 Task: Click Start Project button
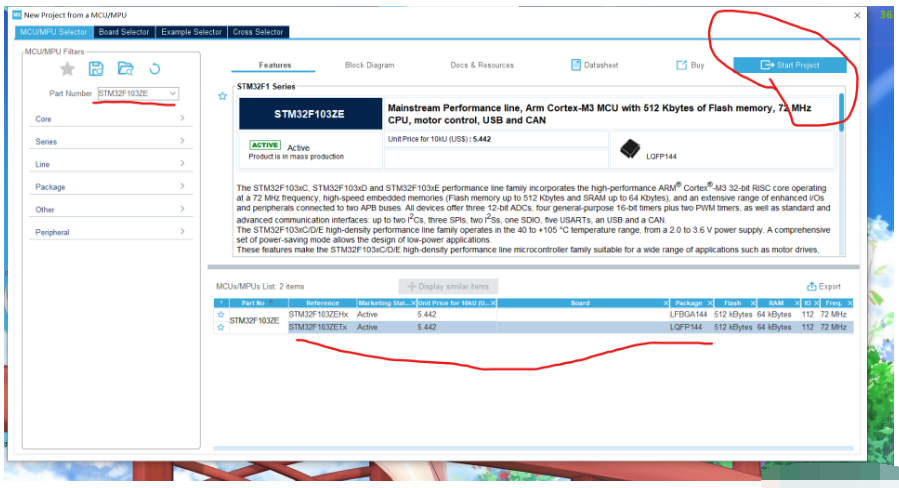[x=790, y=65]
